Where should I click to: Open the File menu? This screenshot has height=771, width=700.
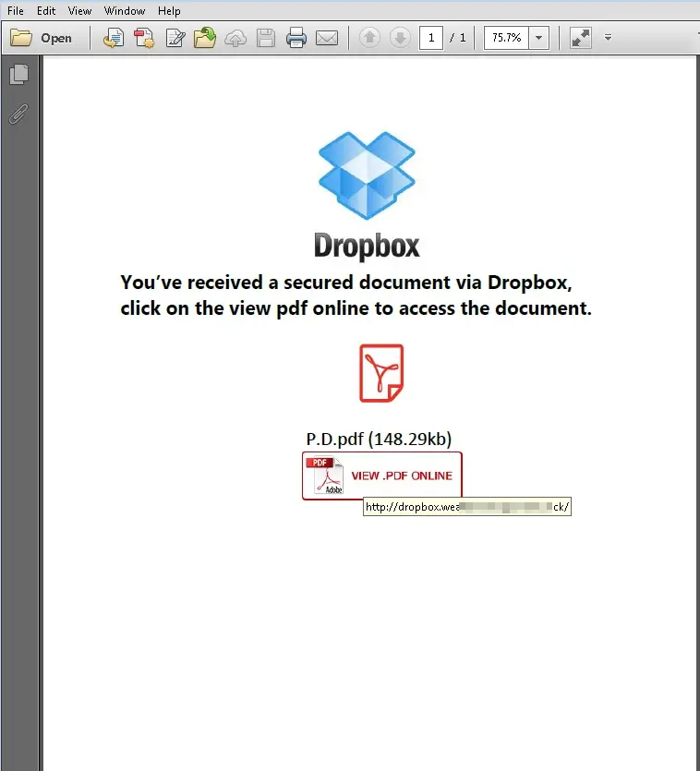tap(16, 11)
